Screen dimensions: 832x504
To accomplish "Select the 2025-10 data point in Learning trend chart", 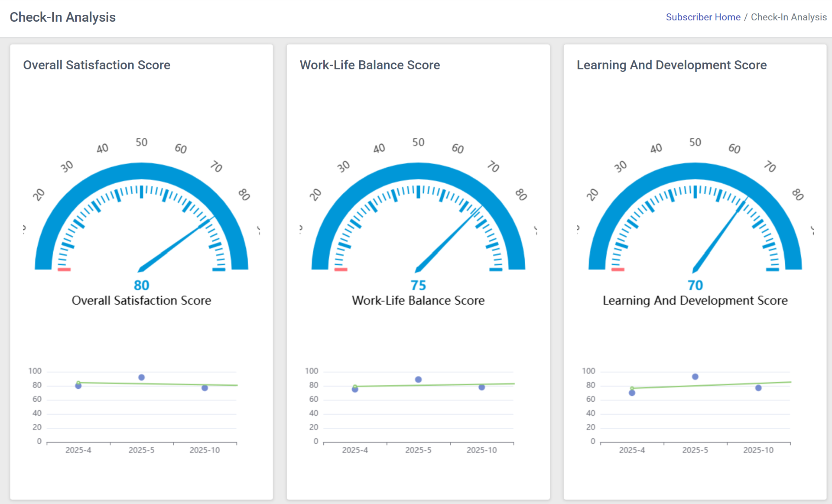I will pos(757,388).
